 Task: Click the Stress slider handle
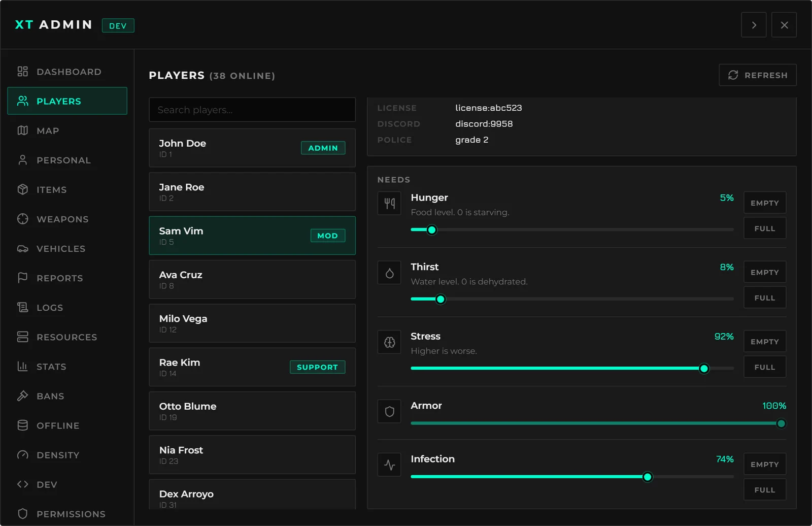pyautogui.click(x=704, y=369)
